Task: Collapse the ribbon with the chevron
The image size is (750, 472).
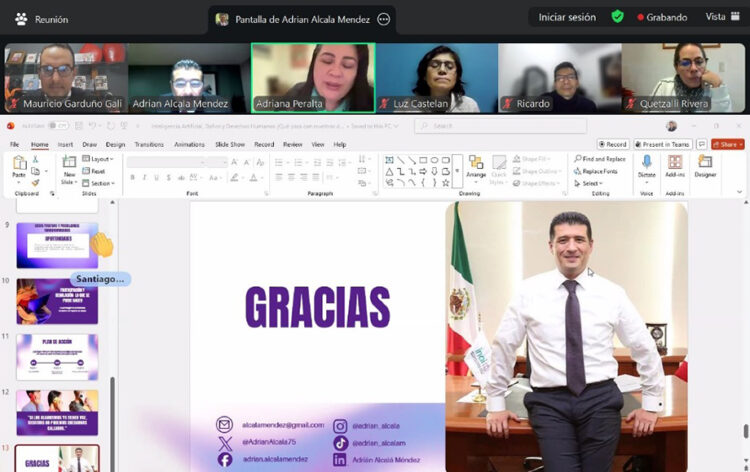Action: click(x=739, y=192)
